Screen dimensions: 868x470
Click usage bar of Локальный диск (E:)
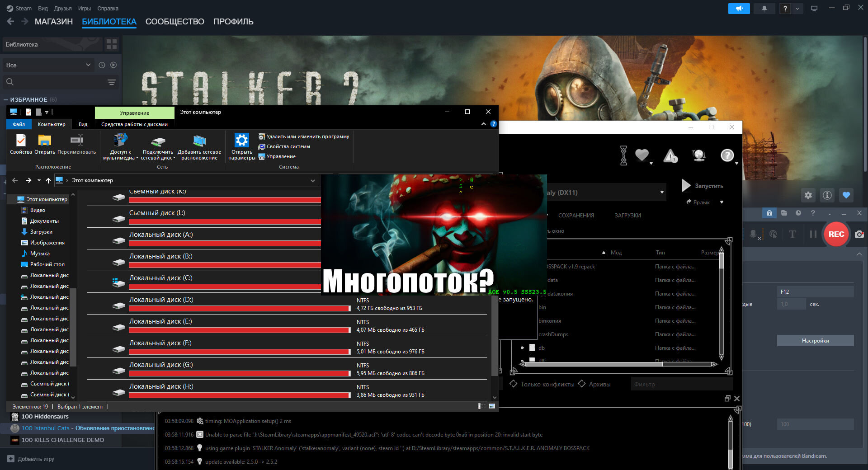point(240,330)
